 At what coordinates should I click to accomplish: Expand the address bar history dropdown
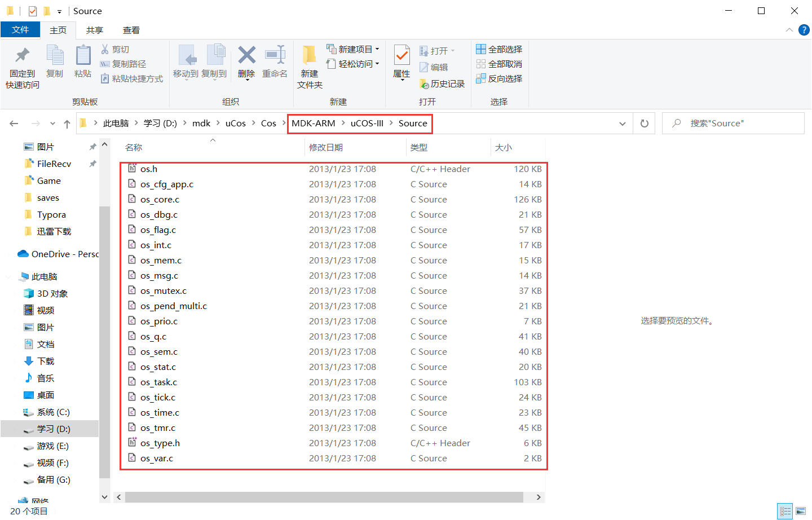click(x=623, y=124)
